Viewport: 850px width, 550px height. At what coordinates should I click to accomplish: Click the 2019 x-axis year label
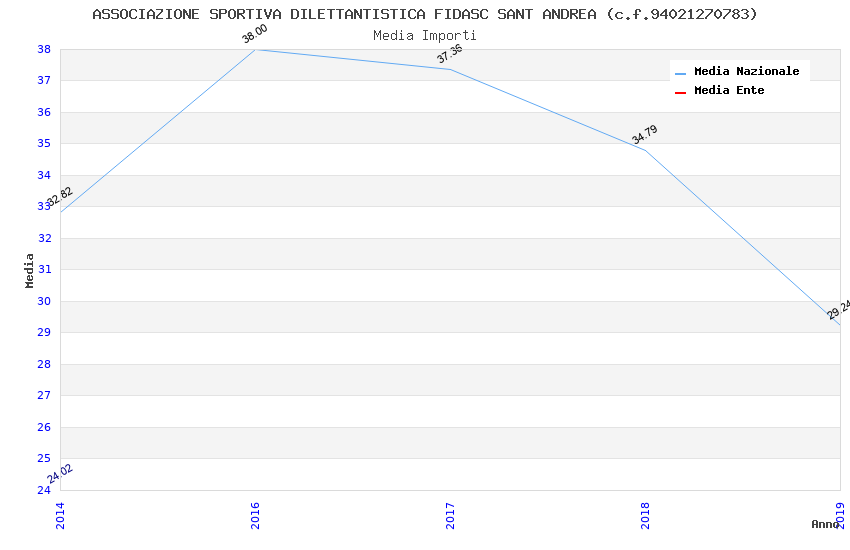click(x=840, y=516)
